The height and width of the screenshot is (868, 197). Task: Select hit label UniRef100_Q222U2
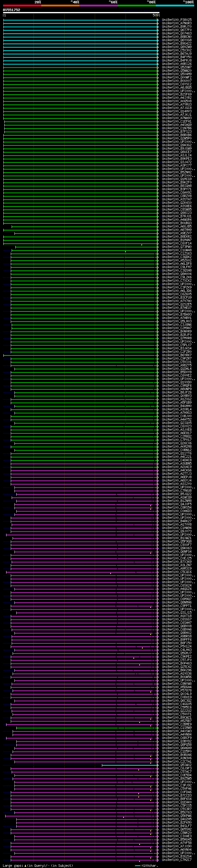[177, 711]
